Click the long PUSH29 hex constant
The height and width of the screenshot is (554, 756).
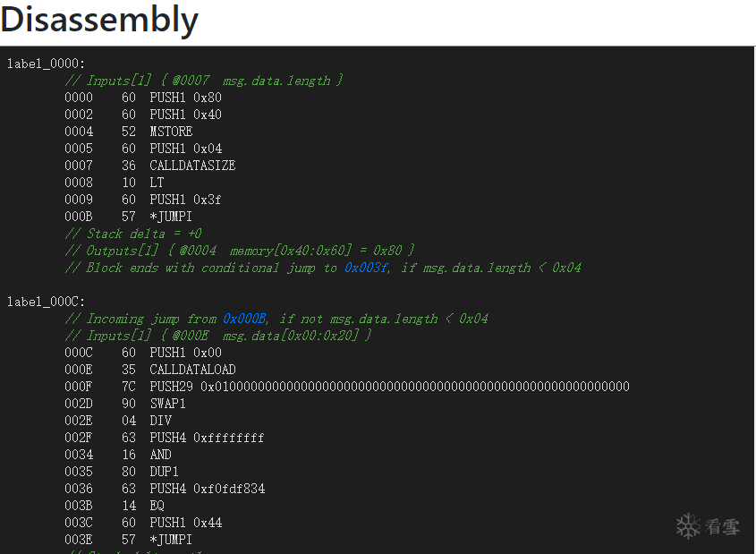(x=415, y=387)
